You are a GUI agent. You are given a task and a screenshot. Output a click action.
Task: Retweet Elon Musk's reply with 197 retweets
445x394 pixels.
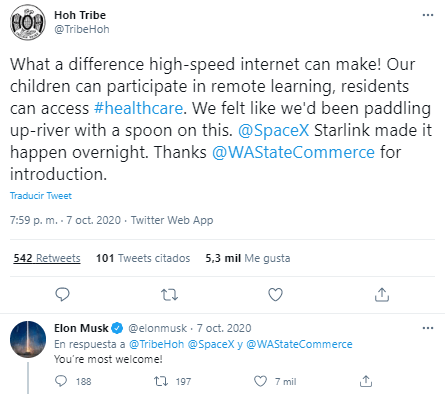(x=161, y=381)
